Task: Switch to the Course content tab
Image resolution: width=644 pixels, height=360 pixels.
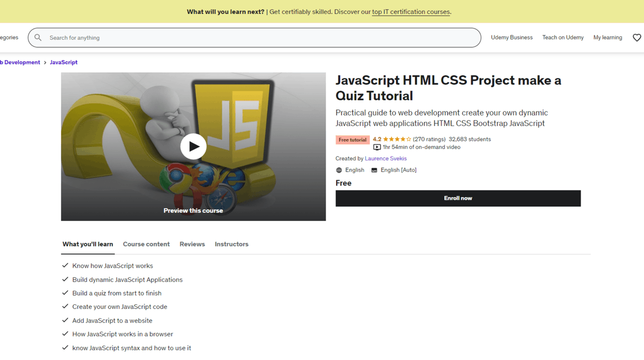Action: 146,244
